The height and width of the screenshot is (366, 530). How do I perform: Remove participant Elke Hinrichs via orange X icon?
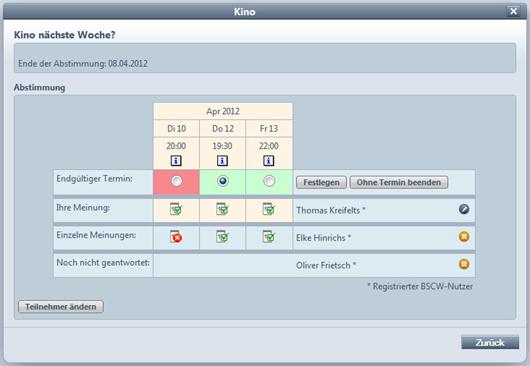click(x=464, y=237)
